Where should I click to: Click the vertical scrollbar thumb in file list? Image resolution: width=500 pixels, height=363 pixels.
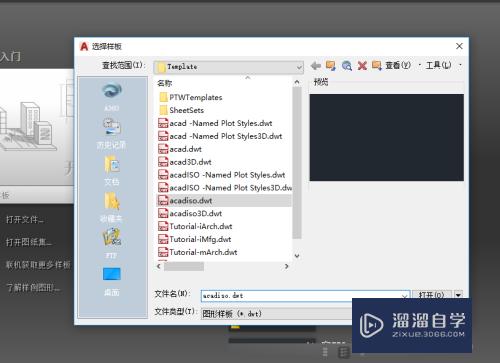[x=297, y=163]
